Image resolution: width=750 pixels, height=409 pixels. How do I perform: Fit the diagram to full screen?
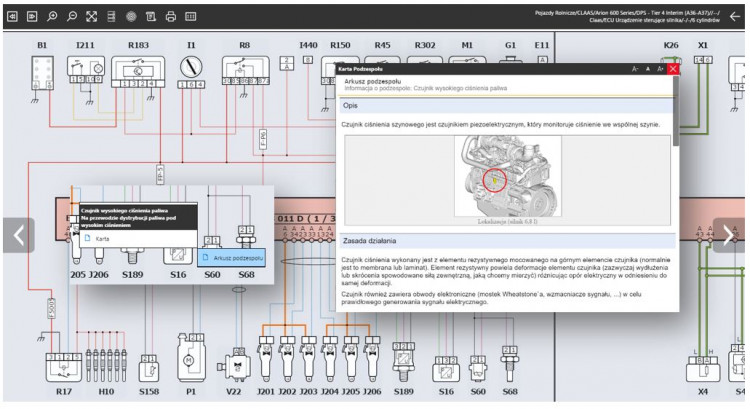click(x=91, y=17)
